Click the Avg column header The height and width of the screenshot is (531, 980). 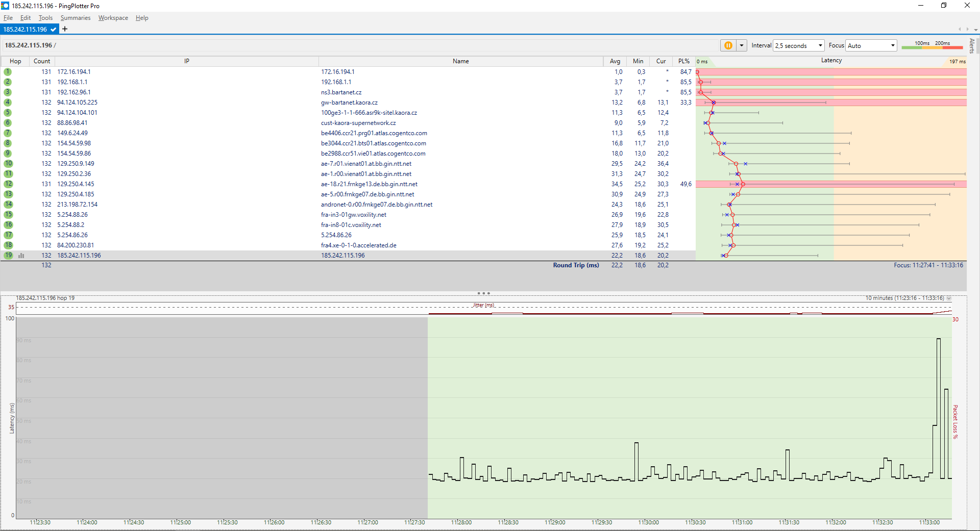coord(615,61)
